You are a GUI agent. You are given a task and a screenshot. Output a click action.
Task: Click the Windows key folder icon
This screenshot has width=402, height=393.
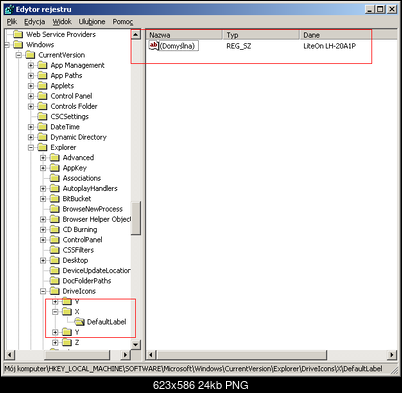tap(18, 45)
